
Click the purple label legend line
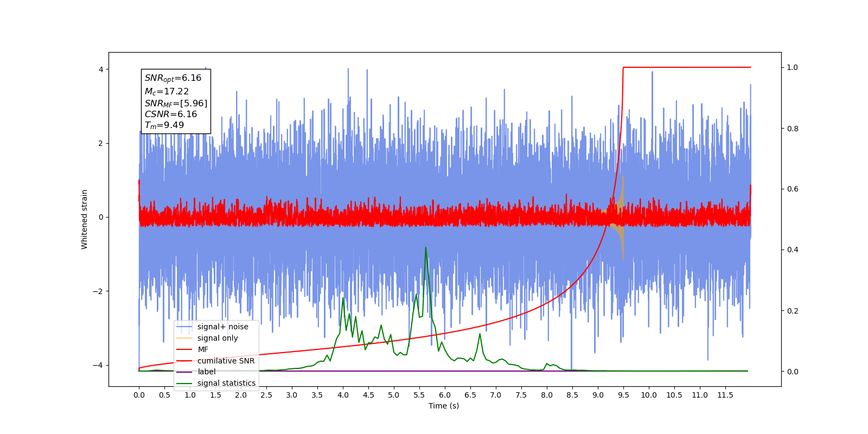coord(184,372)
